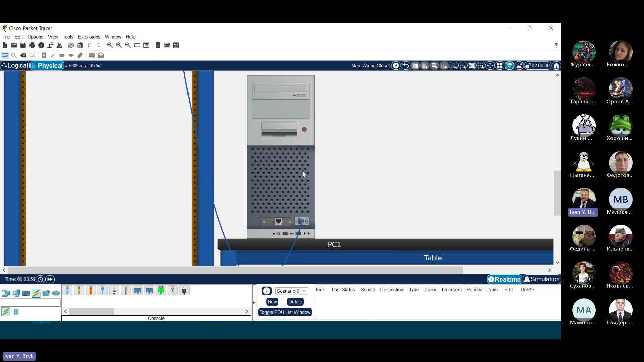Click the navigation compass icon
This screenshot has height=362, width=644.
[x=396, y=66]
